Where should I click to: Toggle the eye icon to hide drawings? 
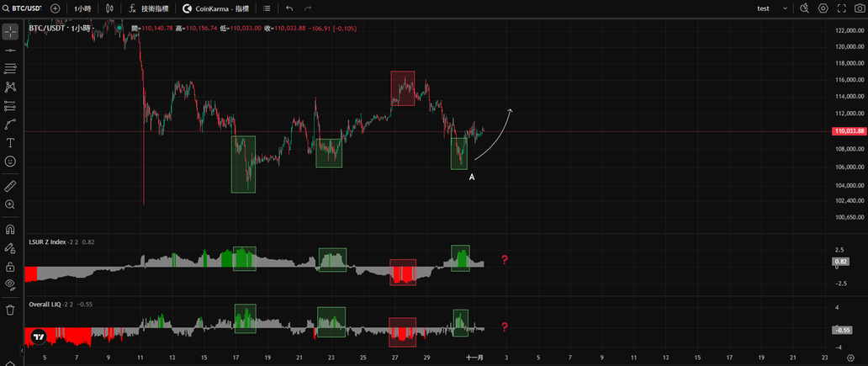pos(10,285)
